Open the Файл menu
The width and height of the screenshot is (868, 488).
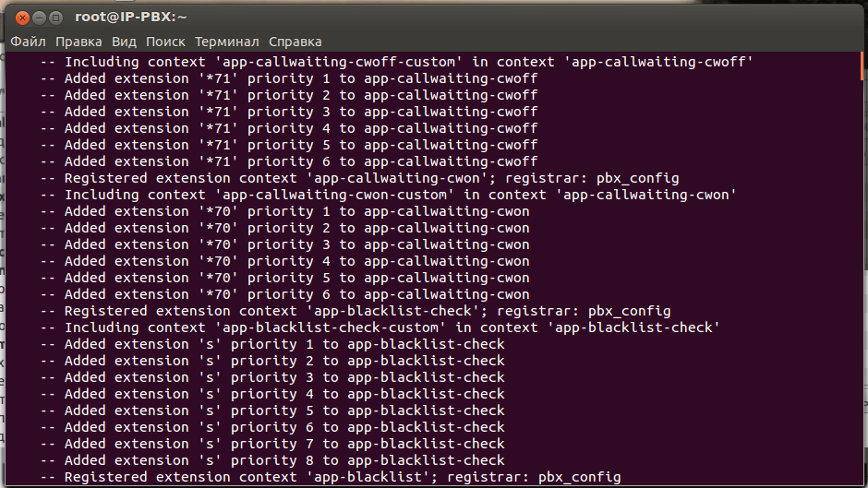[x=29, y=42]
